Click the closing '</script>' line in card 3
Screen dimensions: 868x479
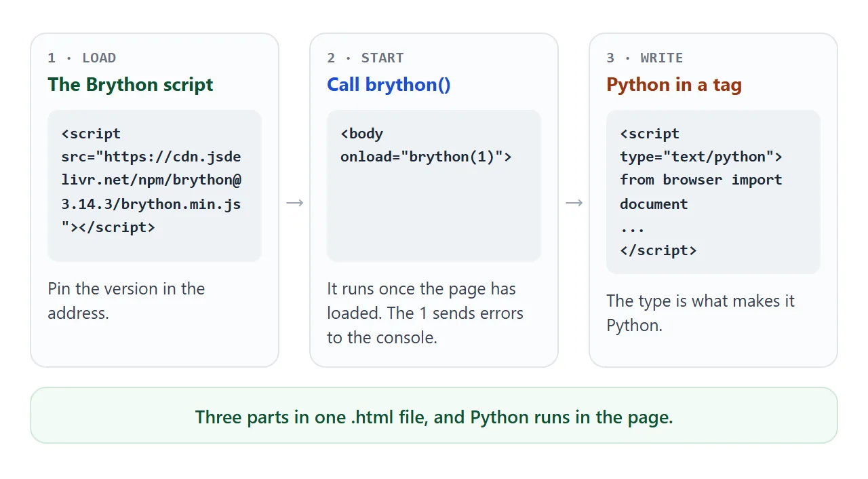[658, 250]
